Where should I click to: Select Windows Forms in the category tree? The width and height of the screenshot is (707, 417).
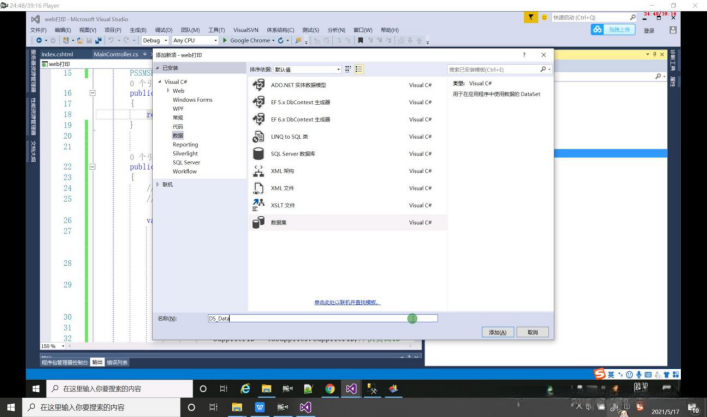point(192,100)
